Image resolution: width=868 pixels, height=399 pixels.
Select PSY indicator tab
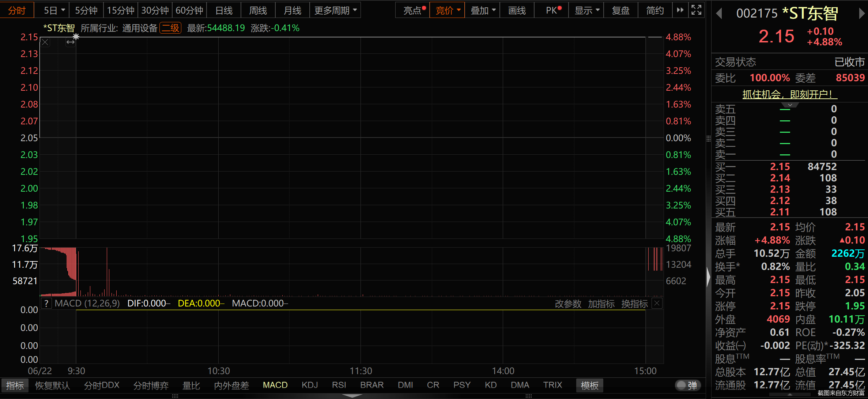coord(462,385)
